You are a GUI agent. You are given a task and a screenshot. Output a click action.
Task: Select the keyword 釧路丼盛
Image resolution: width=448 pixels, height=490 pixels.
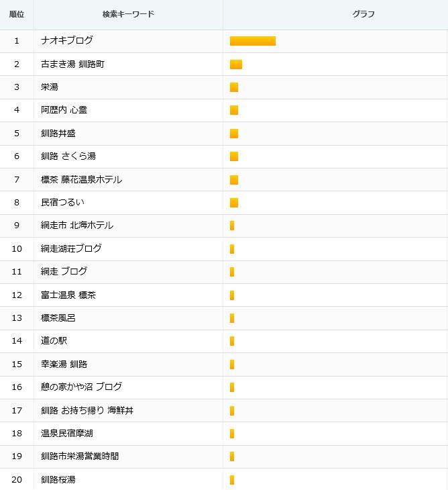(58, 134)
